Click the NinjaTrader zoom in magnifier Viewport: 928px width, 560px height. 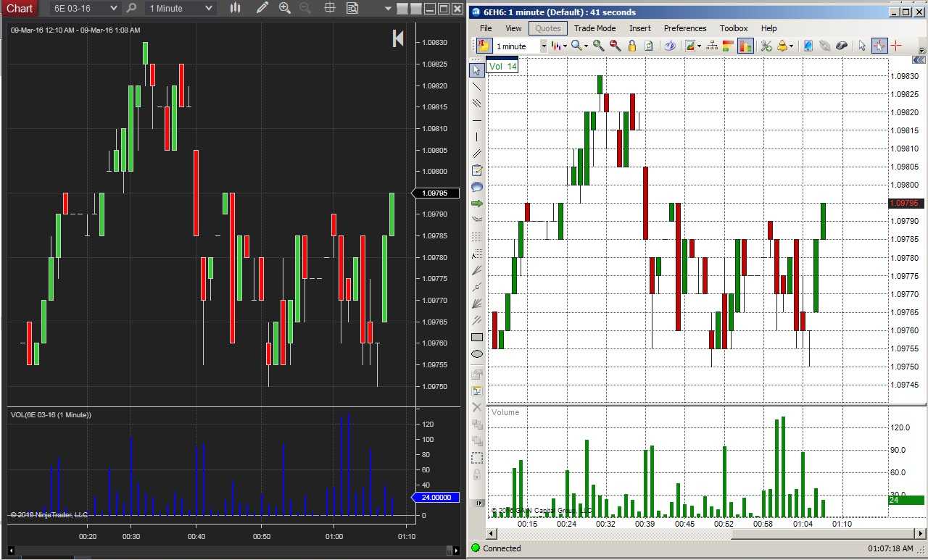284,8
